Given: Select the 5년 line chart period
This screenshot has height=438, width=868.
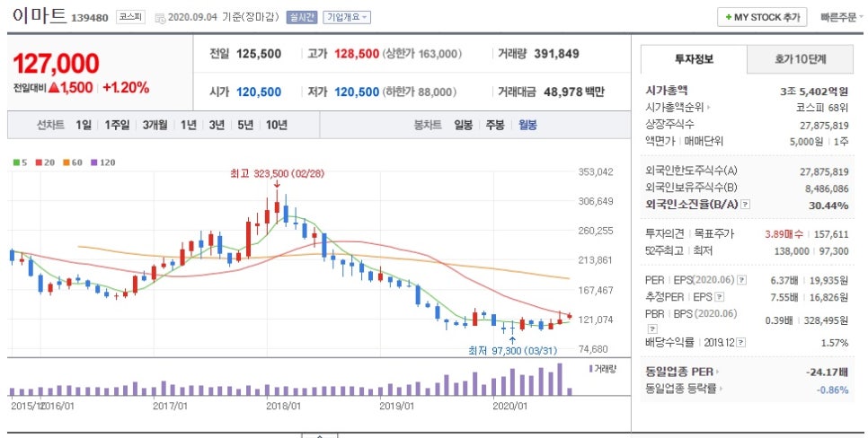Looking at the screenshot, I should (x=245, y=125).
